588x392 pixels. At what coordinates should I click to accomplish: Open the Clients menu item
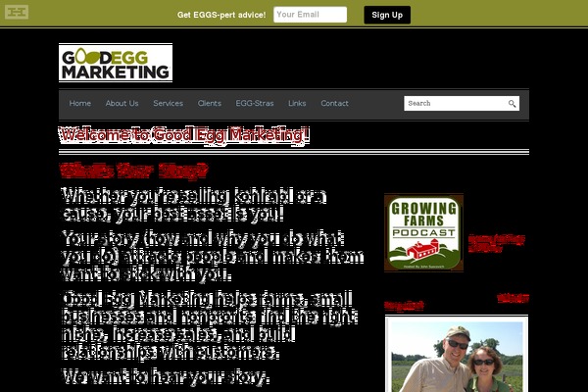click(x=210, y=103)
